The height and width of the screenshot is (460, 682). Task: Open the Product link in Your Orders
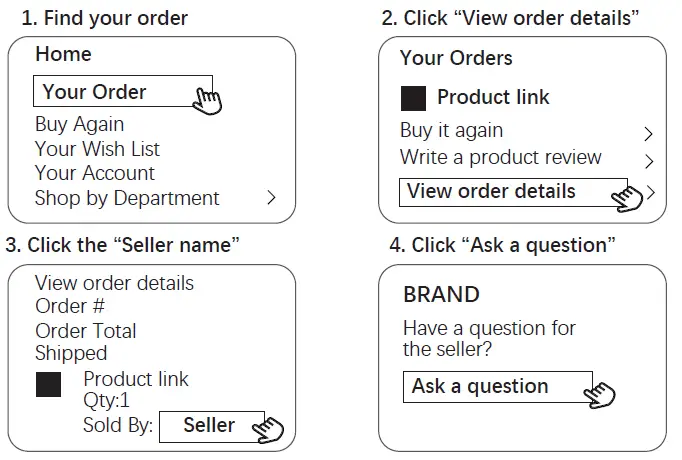point(493,98)
